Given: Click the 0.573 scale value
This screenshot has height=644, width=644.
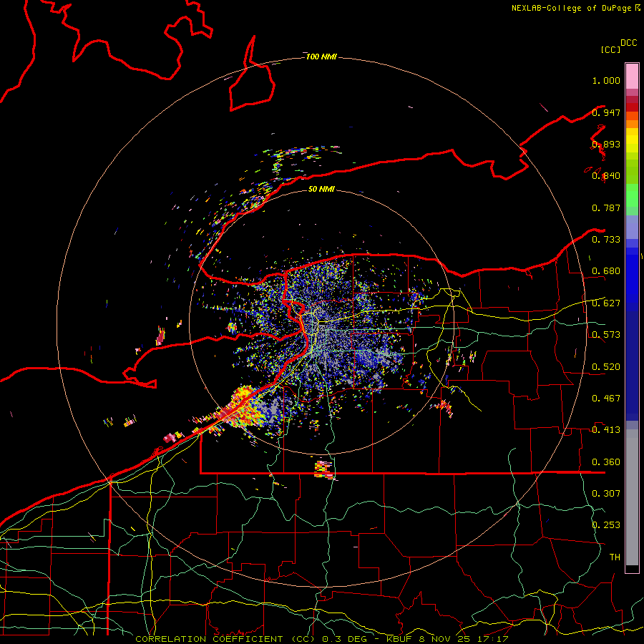Looking at the screenshot, I should (x=606, y=335).
